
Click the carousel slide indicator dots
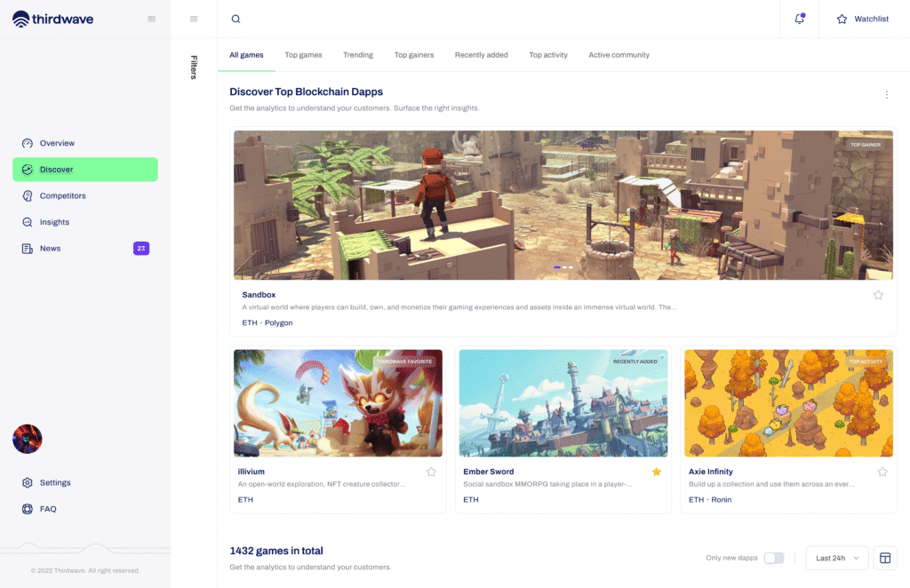563,267
